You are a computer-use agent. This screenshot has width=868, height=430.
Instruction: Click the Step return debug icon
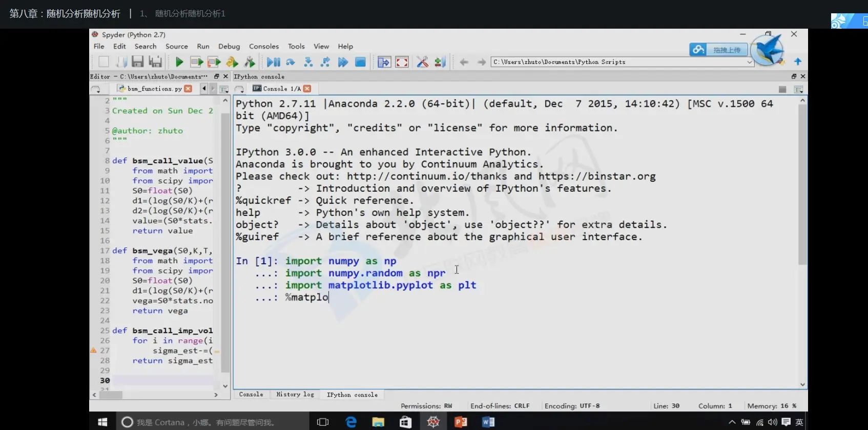point(325,62)
